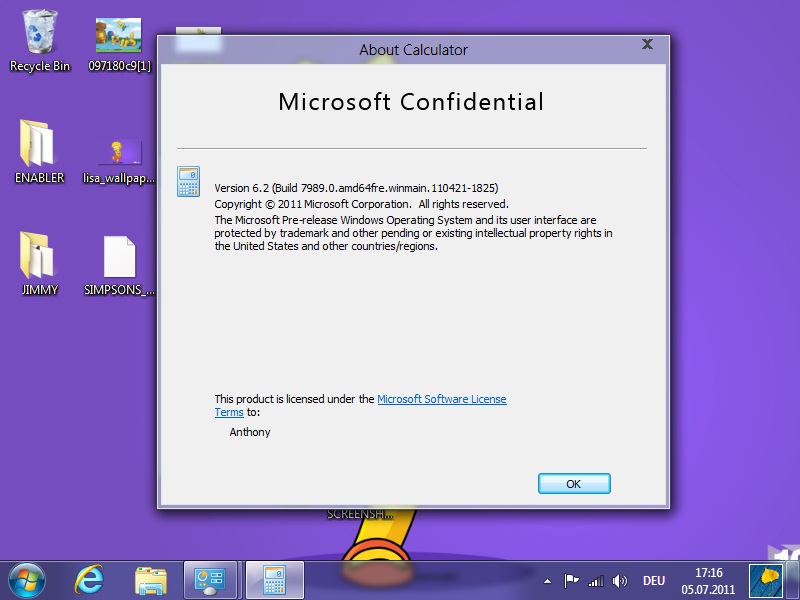The image size is (800, 600).
Task: Click the "Copyright © 2011 Microsoft Corporation" line
Action: [x=361, y=205]
